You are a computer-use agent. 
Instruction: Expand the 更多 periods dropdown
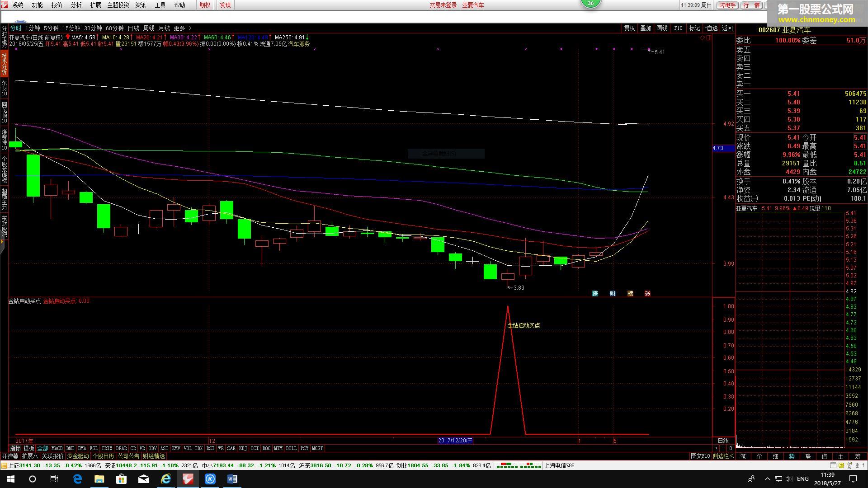tap(183, 28)
